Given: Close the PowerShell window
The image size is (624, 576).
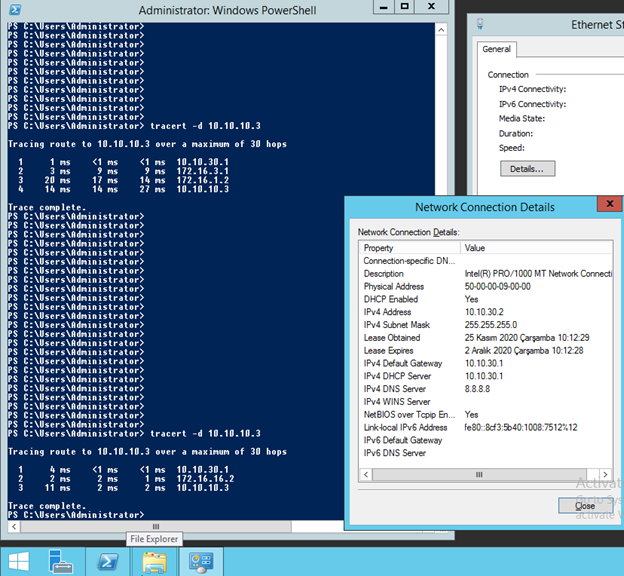Looking at the screenshot, I should tap(431, 6).
